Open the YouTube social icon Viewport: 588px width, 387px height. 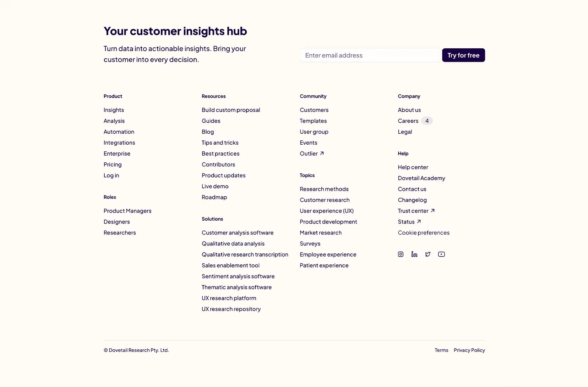pos(441,254)
